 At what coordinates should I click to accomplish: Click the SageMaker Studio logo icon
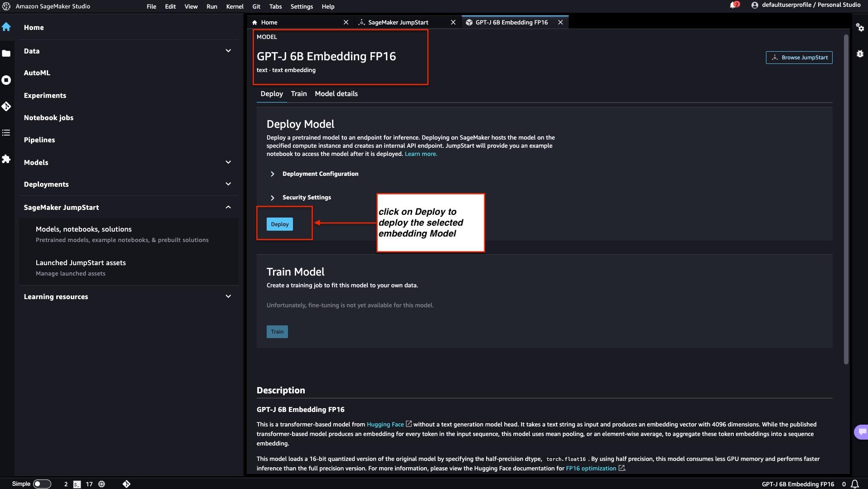pyautogui.click(x=6, y=6)
